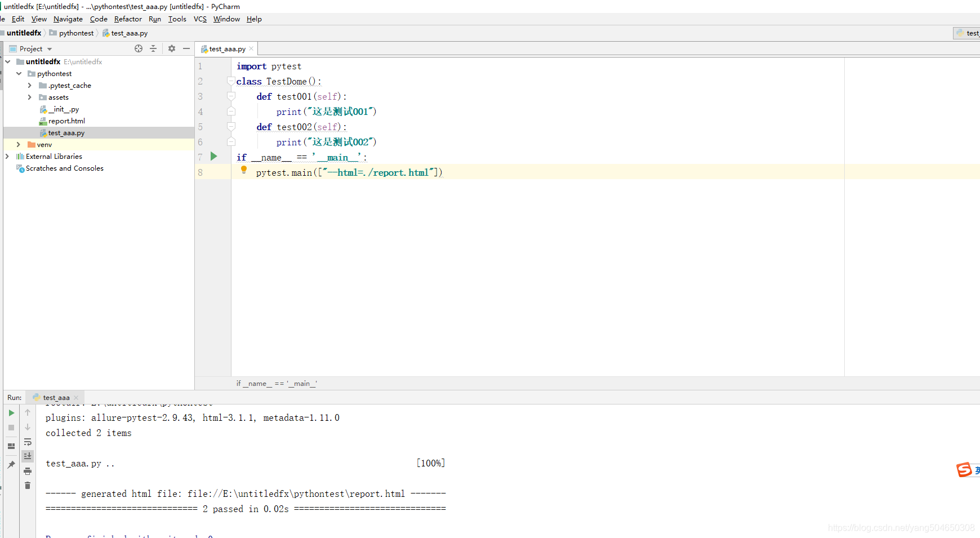The width and height of the screenshot is (980, 538).
Task: Pin the Run tab
Action: tap(11, 465)
